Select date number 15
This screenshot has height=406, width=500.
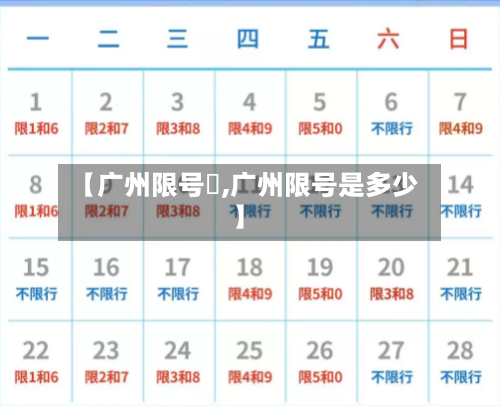(x=36, y=267)
